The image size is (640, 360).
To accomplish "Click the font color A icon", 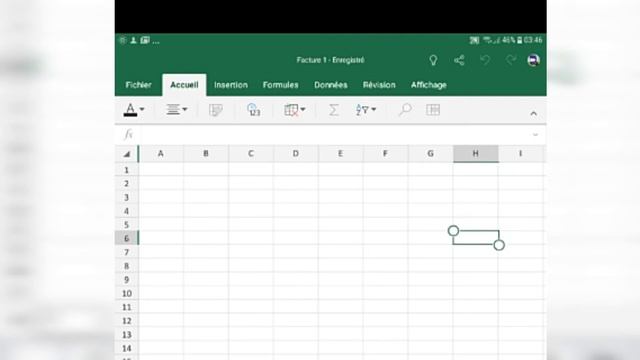I will point(130,110).
